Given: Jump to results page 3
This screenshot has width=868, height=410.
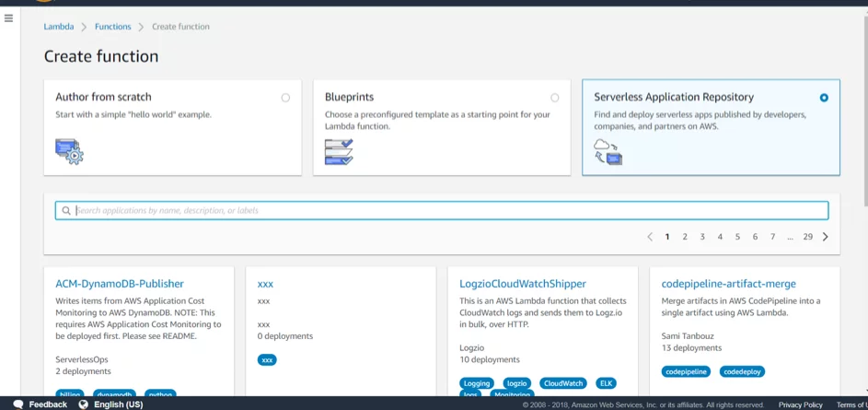Looking at the screenshot, I should 702,237.
